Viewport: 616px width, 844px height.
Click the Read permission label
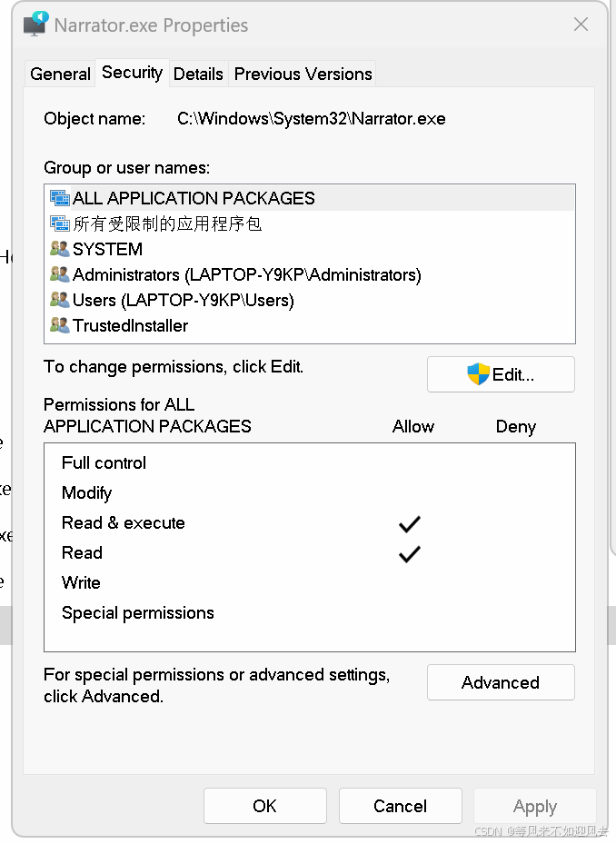(x=82, y=552)
